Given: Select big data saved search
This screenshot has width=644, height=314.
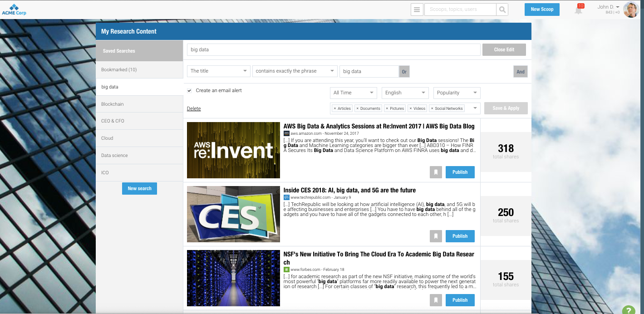Looking at the screenshot, I should [x=139, y=87].
